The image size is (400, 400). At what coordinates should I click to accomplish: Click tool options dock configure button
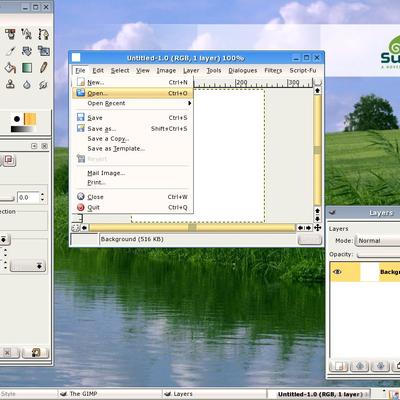pyautogui.click(x=34, y=146)
